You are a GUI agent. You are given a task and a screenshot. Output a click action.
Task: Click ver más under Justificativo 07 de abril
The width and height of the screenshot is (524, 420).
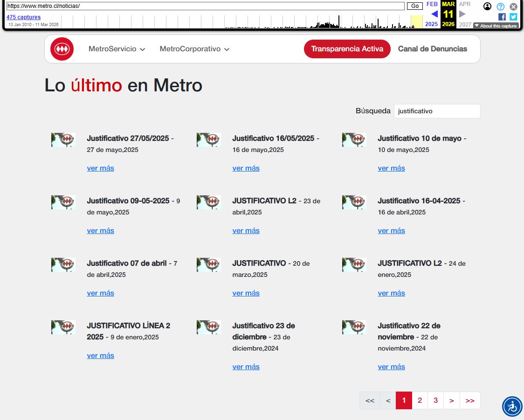101,293
